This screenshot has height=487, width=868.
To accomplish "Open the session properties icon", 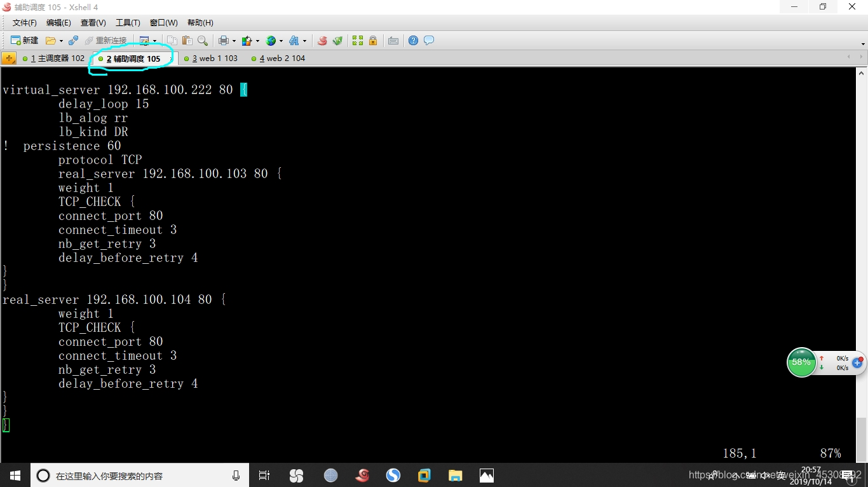I will [144, 41].
